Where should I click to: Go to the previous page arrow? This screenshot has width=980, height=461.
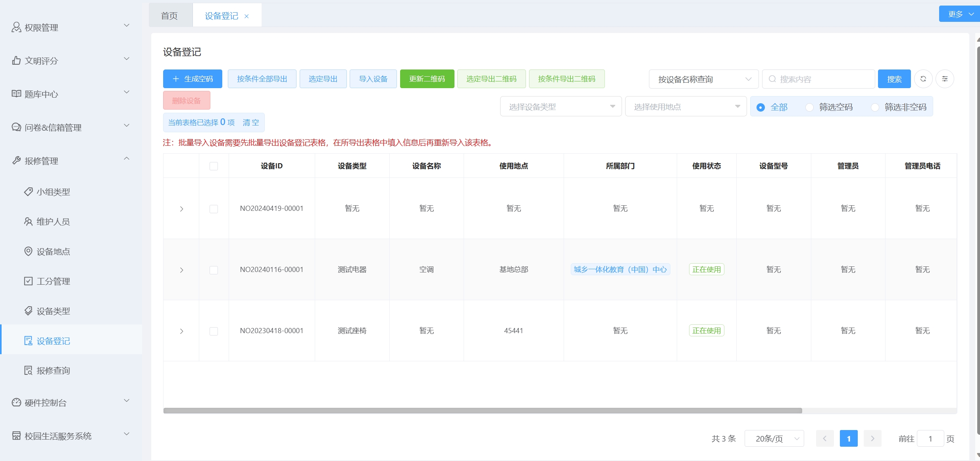click(824, 438)
